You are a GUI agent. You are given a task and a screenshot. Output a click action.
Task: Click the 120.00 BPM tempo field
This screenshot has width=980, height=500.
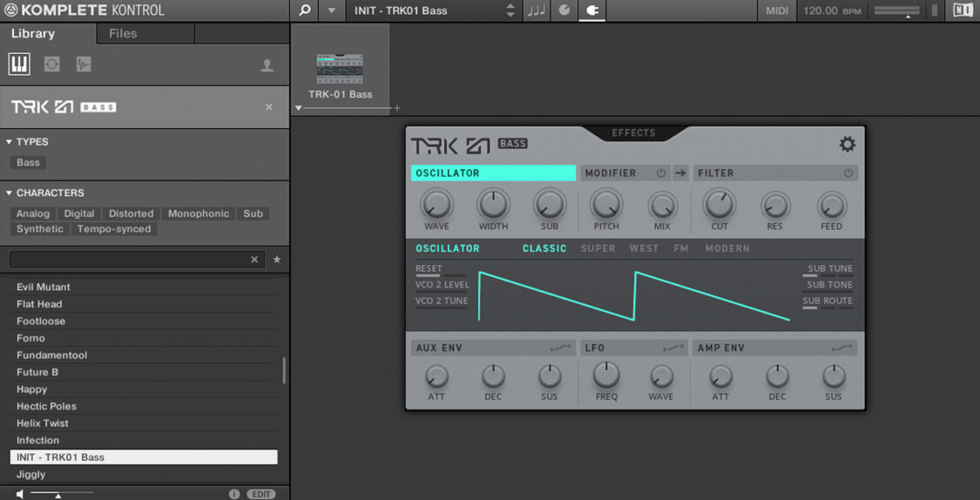click(832, 10)
